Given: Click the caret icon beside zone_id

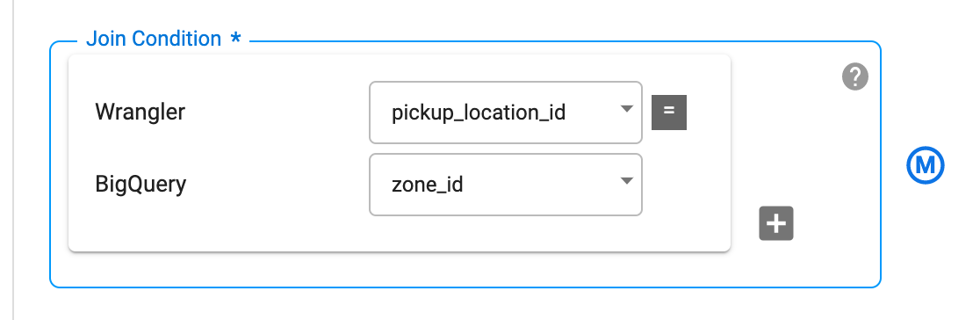Looking at the screenshot, I should pyautogui.click(x=626, y=181).
